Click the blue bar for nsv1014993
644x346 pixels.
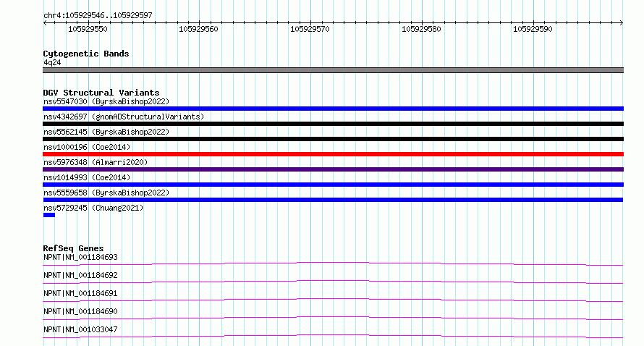pyautogui.click(x=333, y=185)
